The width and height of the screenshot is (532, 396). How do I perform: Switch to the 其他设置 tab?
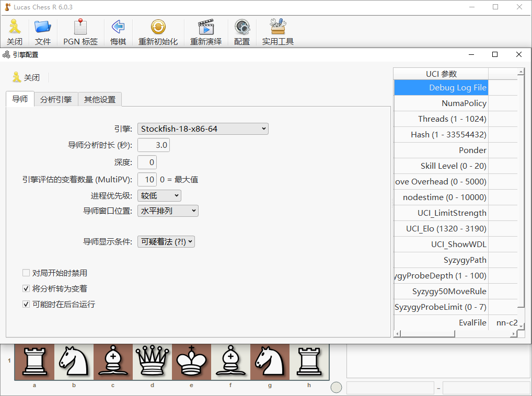pyautogui.click(x=100, y=99)
